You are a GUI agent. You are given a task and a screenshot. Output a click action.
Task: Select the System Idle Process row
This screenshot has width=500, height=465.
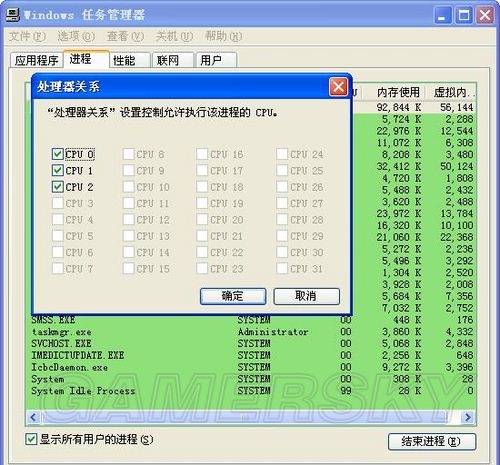tap(251, 391)
